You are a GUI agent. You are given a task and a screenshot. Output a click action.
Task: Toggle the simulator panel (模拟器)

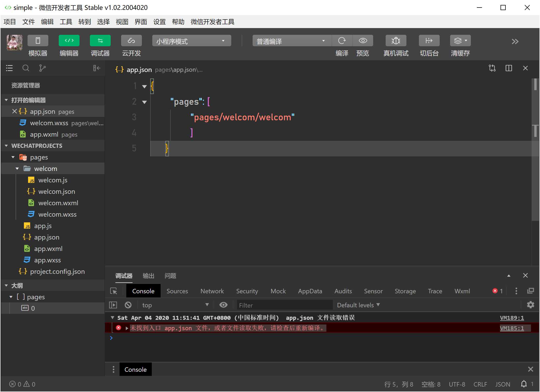[x=38, y=41]
